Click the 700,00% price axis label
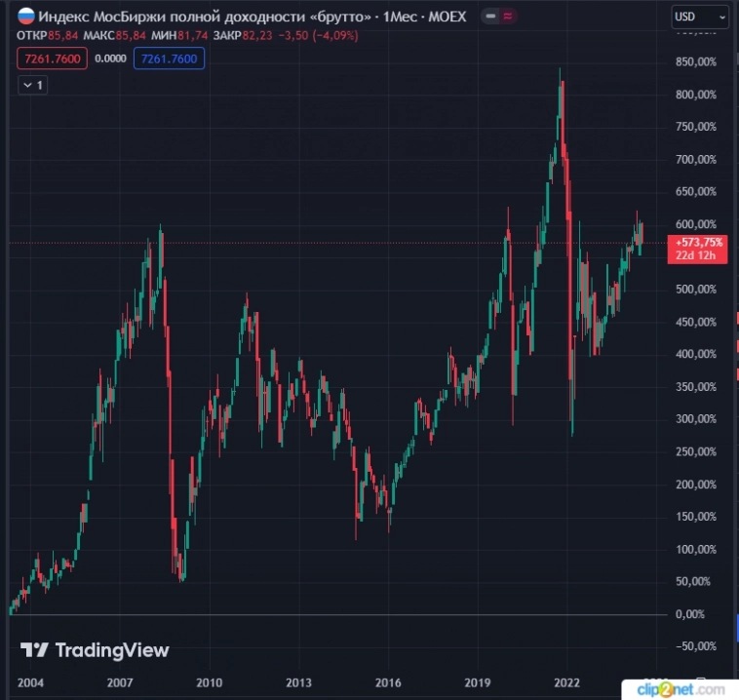 [x=696, y=159]
